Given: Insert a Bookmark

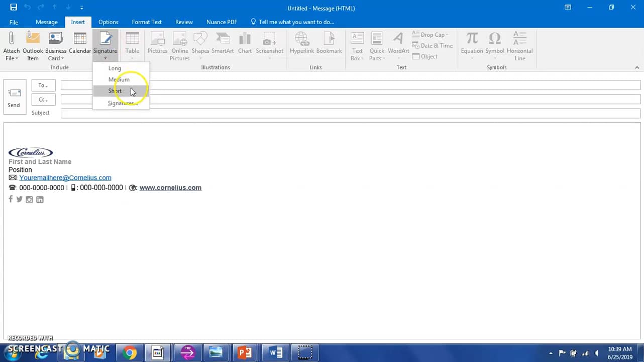Looking at the screenshot, I should click(329, 43).
